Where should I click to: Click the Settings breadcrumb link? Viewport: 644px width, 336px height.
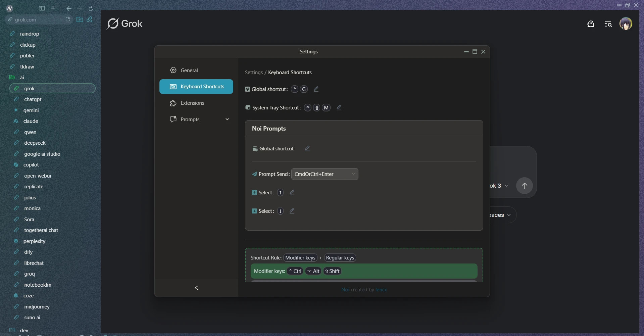(x=254, y=73)
